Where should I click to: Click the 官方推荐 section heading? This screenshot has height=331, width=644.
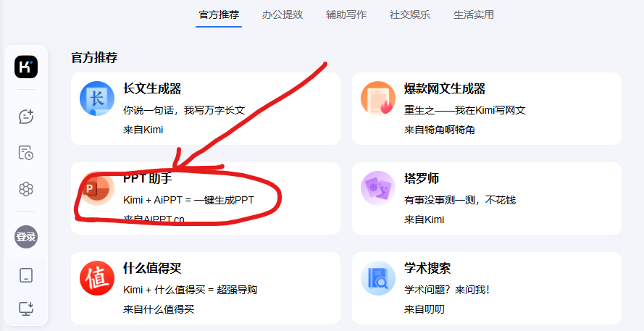[94, 57]
